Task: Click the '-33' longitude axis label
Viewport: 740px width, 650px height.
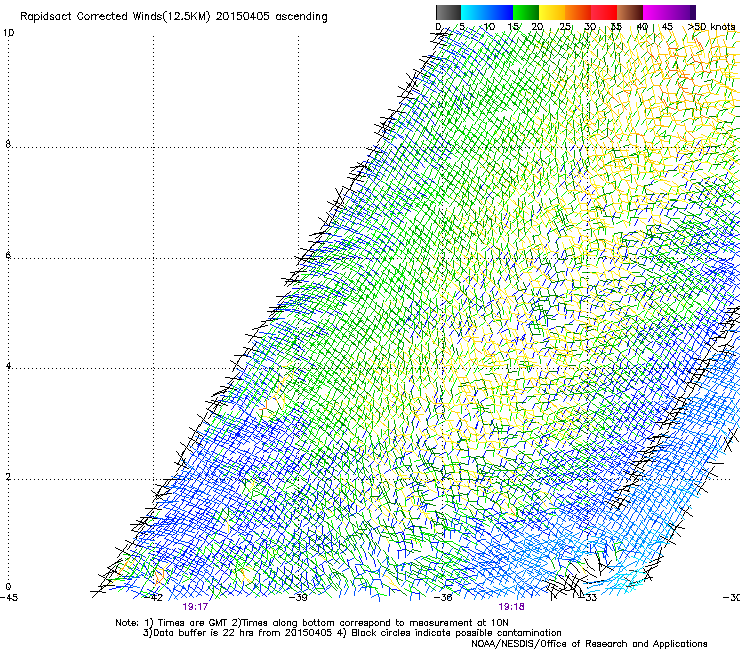Action: click(x=588, y=597)
